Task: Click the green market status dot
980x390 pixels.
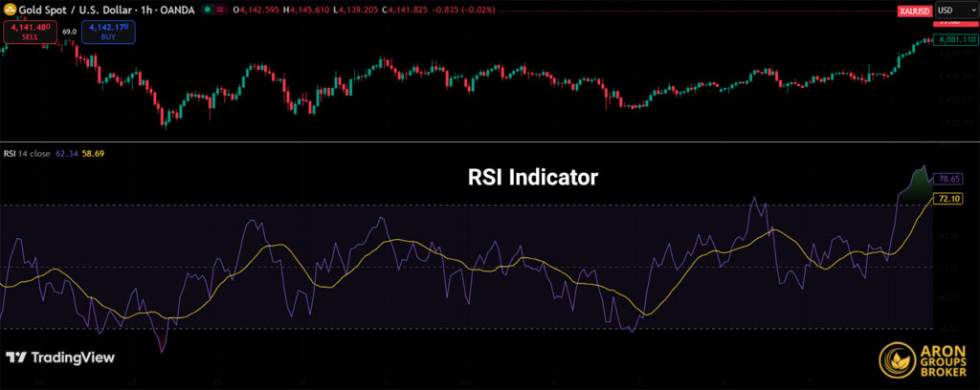Action: coord(208,10)
